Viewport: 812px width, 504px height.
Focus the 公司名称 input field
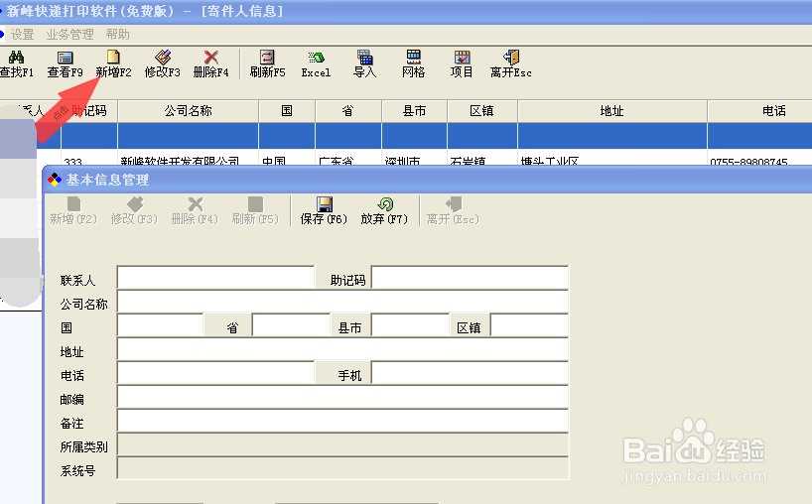point(342,302)
